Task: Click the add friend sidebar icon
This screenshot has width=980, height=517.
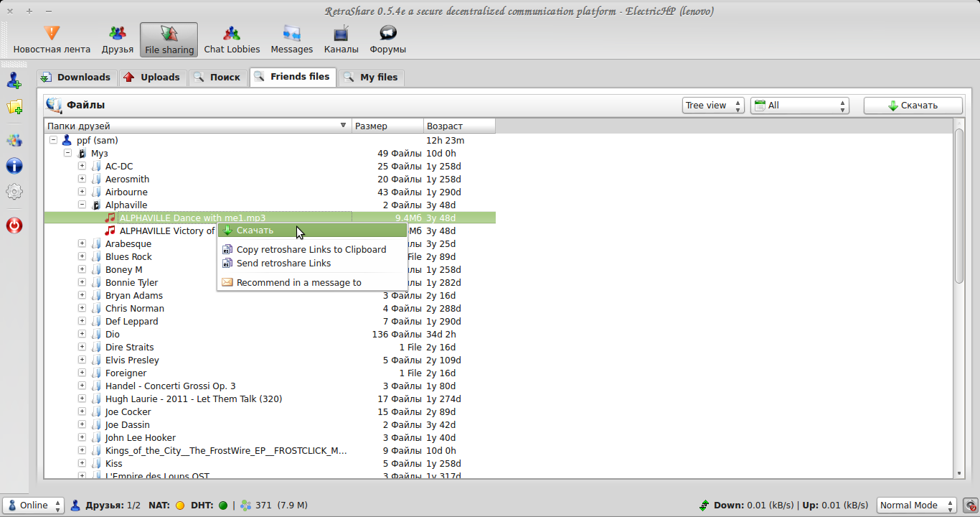Action: pyautogui.click(x=14, y=80)
